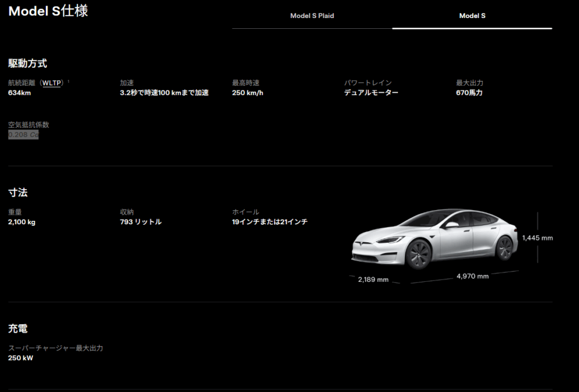Select the Model S tab
Screen dimensions: 579x392
pos(472,16)
